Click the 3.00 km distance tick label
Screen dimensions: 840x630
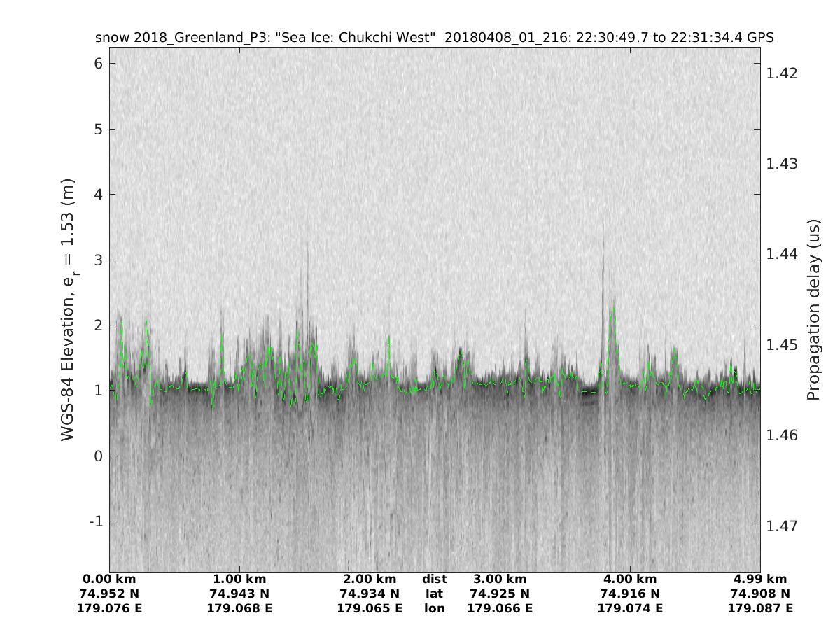tap(500, 580)
